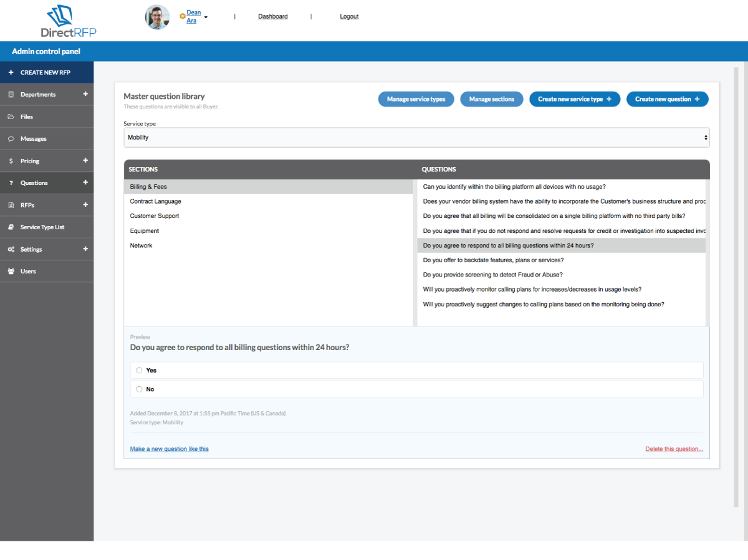
Task: Click the questions list vertical scrollbar
Action: tap(707, 252)
